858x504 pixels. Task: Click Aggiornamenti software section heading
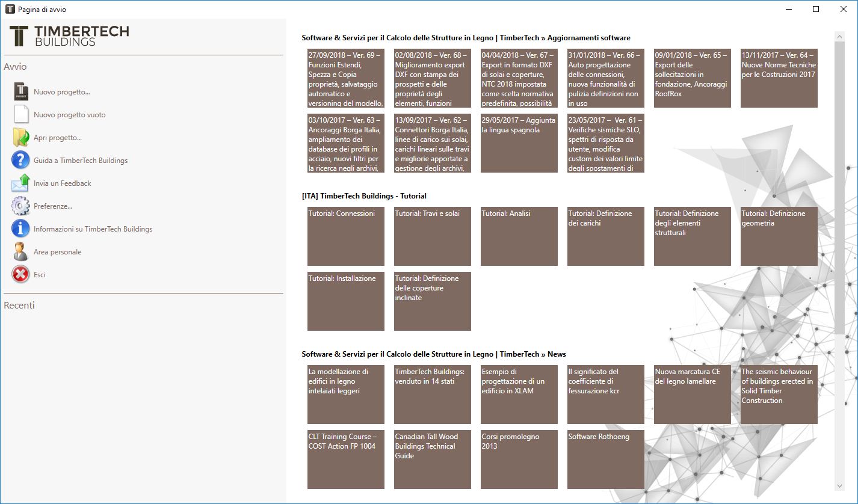point(466,38)
